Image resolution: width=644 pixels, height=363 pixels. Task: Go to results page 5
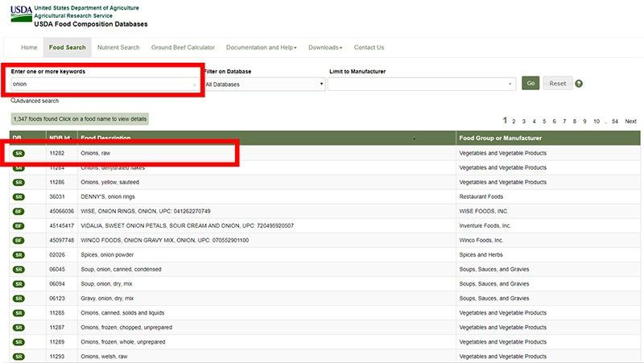click(544, 122)
